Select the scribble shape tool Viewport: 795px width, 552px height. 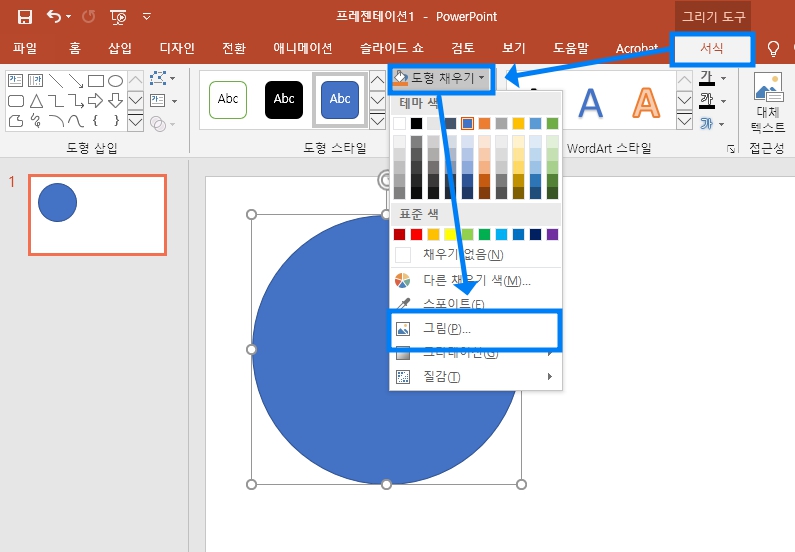pos(35,121)
